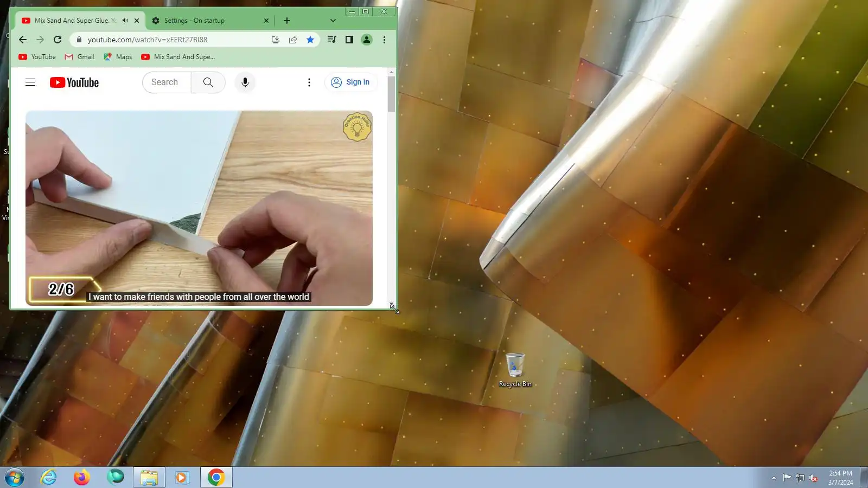Search with voice using the microphone
This screenshot has width=868, height=488.
click(x=245, y=82)
